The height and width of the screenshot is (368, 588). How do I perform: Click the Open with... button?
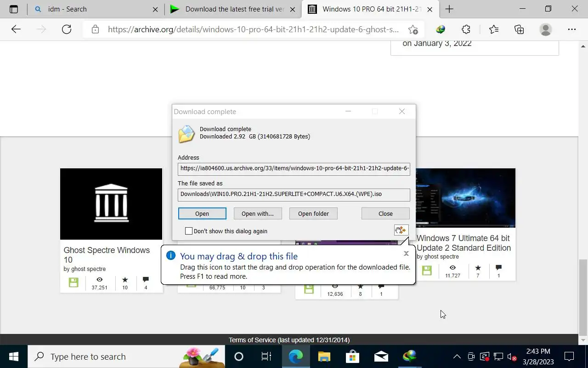click(257, 213)
